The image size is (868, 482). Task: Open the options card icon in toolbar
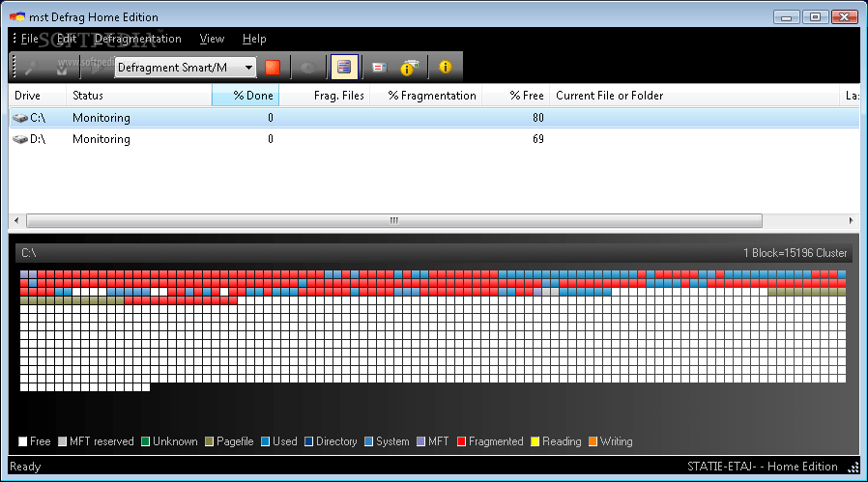point(379,68)
